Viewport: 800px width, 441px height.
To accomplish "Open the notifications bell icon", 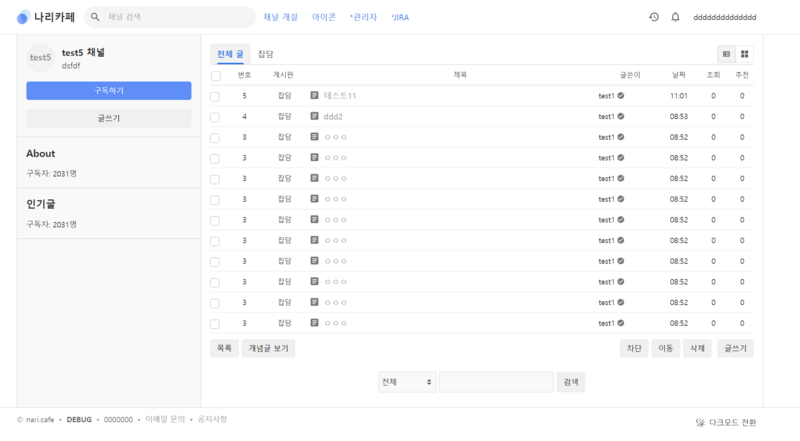I will (675, 17).
